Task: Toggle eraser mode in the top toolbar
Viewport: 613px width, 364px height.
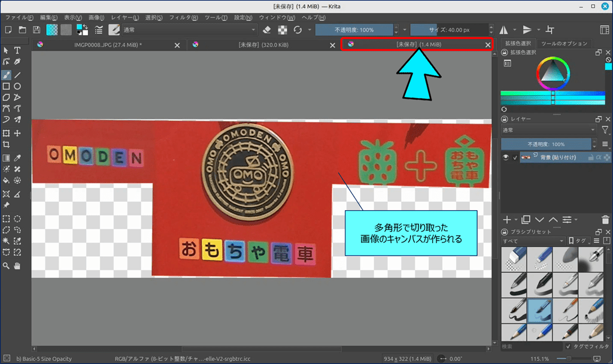Action: click(268, 29)
